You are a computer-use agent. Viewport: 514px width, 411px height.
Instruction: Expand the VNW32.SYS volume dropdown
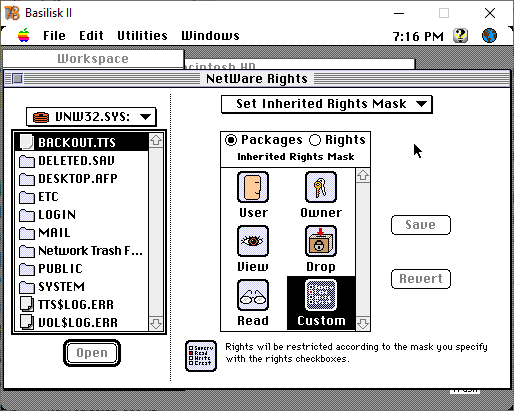click(91, 117)
